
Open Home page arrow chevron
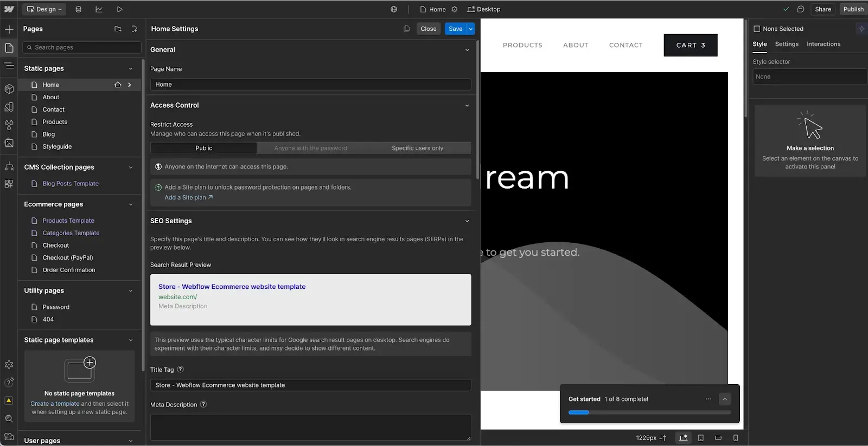click(130, 85)
